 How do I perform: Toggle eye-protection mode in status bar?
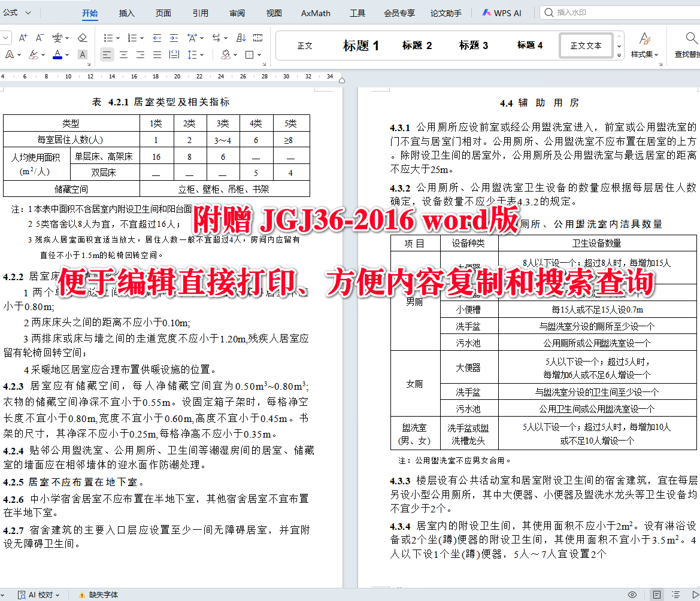point(632,594)
